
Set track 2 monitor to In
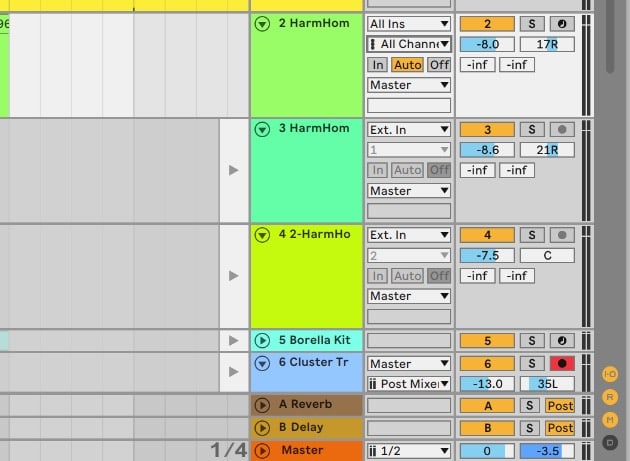coord(377,64)
